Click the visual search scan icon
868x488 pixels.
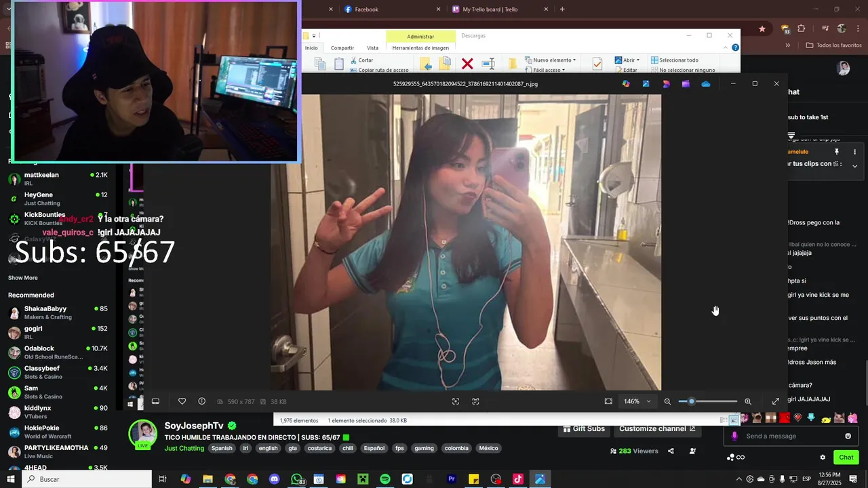pyautogui.click(x=456, y=401)
